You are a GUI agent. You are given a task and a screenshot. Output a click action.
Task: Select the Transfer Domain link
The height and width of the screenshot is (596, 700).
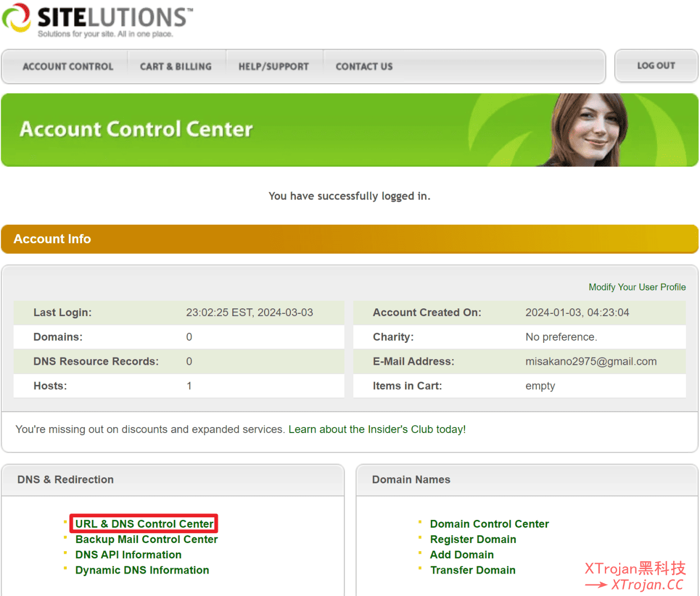473,570
